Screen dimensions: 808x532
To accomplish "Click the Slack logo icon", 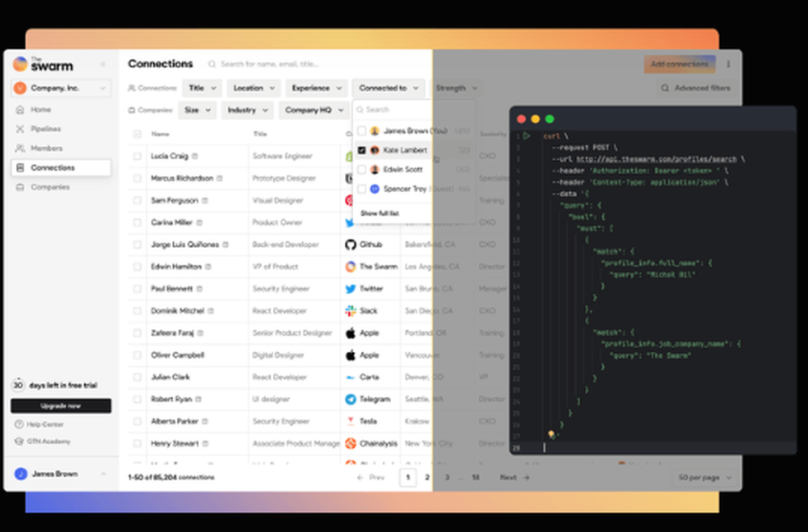I will click(351, 311).
